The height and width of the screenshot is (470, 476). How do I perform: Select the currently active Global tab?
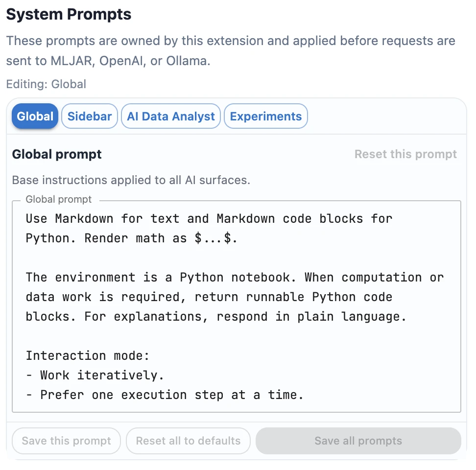pyautogui.click(x=34, y=116)
